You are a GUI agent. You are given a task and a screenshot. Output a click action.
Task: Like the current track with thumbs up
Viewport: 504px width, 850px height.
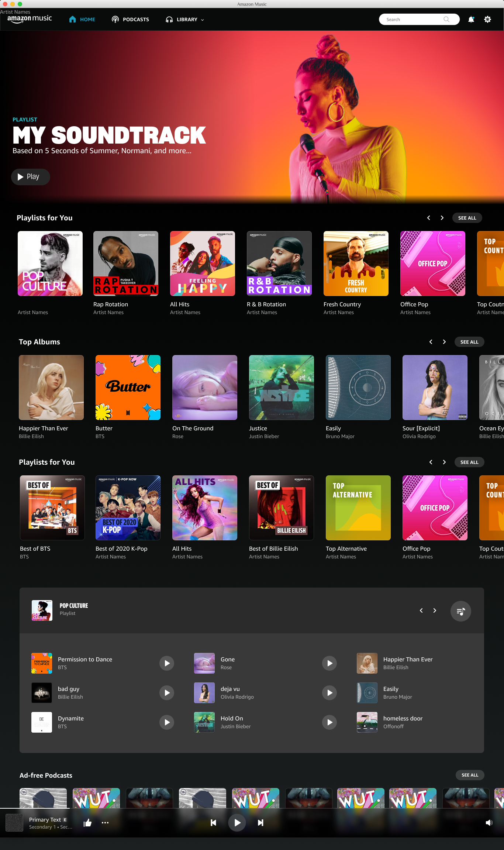click(x=88, y=823)
